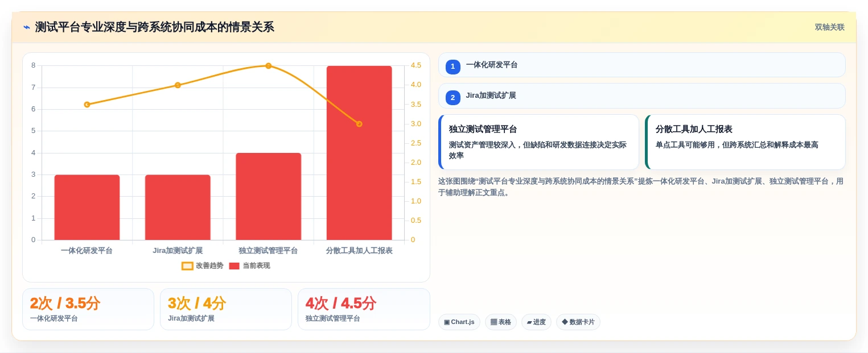This screenshot has height=353, width=868.
Task: Click the 一体化研发平台 label under 2次 / 3.5分
Action: pos(54,319)
